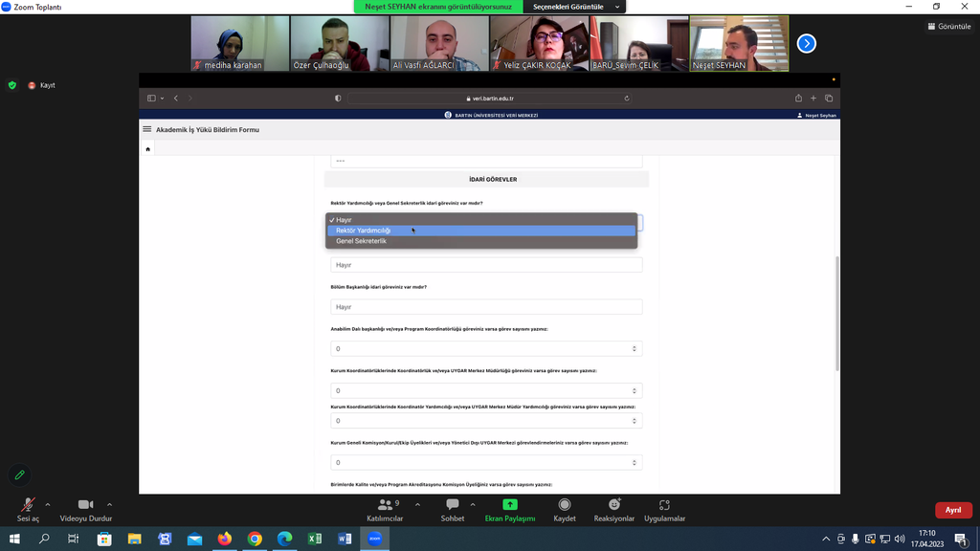Click the Bölüm Başkanlığı Hayır select field
The width and height of the screenshot is (980, 551).
click(x=486, y=307)
